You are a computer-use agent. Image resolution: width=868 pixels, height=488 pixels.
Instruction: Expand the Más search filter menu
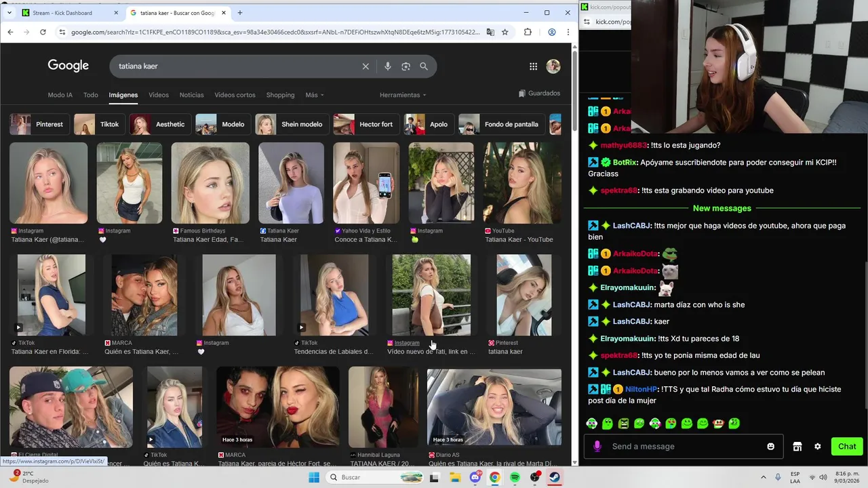click(315, 95)
